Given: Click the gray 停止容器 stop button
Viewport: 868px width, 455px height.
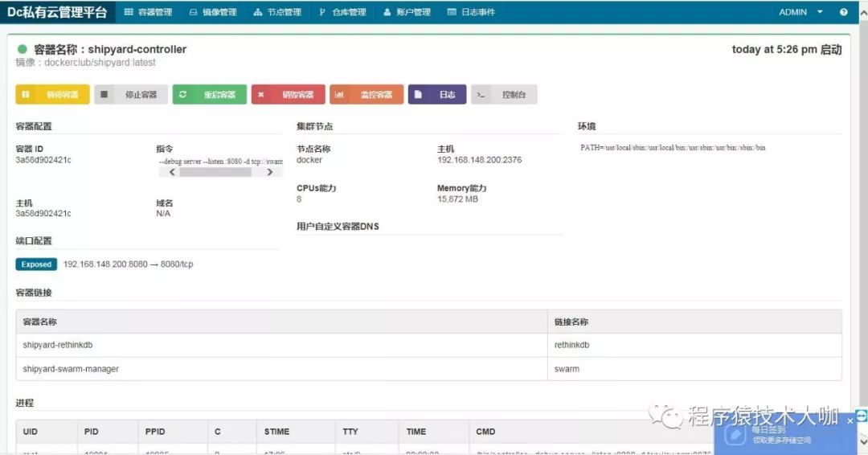Looking at the screenshot, I should (x=131, y=95).
